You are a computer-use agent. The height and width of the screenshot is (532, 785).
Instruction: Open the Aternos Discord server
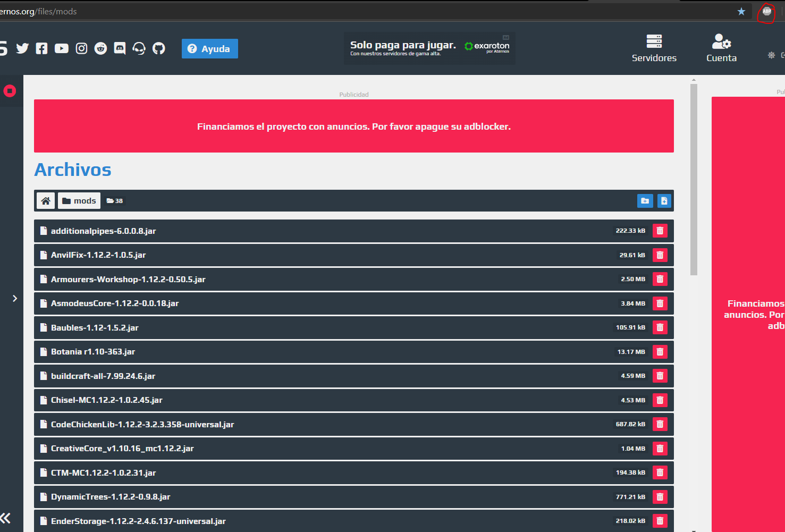[120, 48]
